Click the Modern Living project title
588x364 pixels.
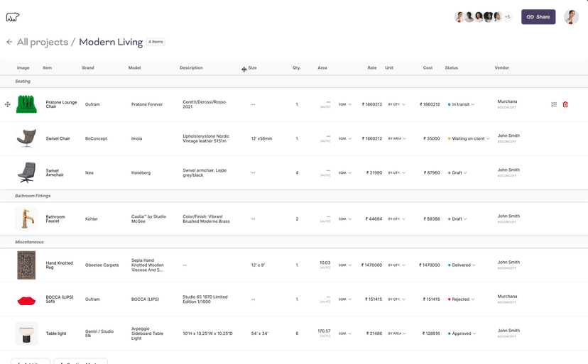pos(111,42)
